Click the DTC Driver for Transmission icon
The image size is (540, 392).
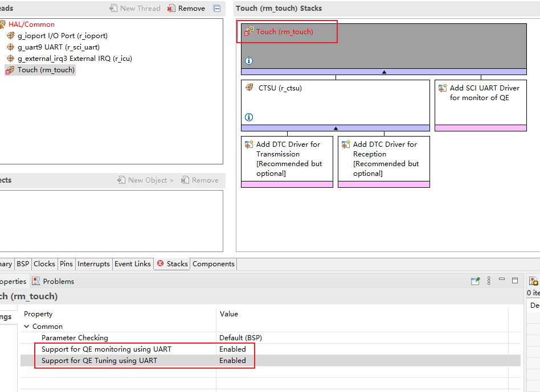pos(249,145)
